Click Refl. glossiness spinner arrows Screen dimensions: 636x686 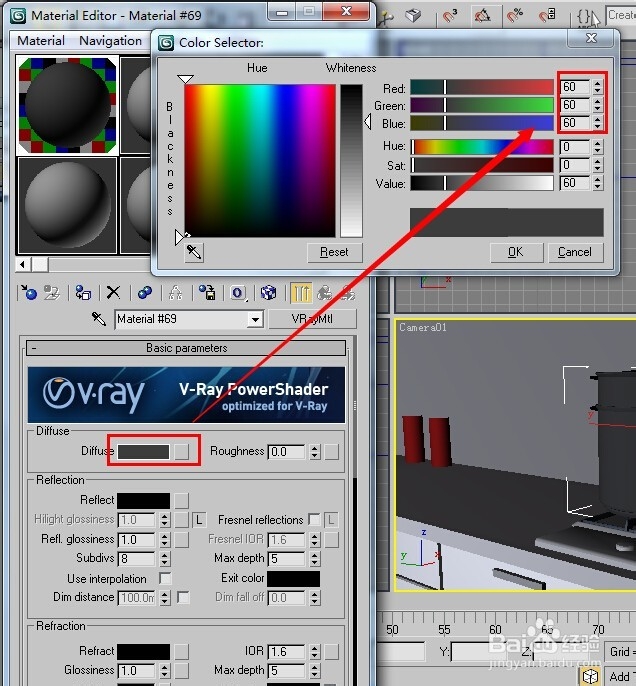pyautogui.click(x=164, y=539)
